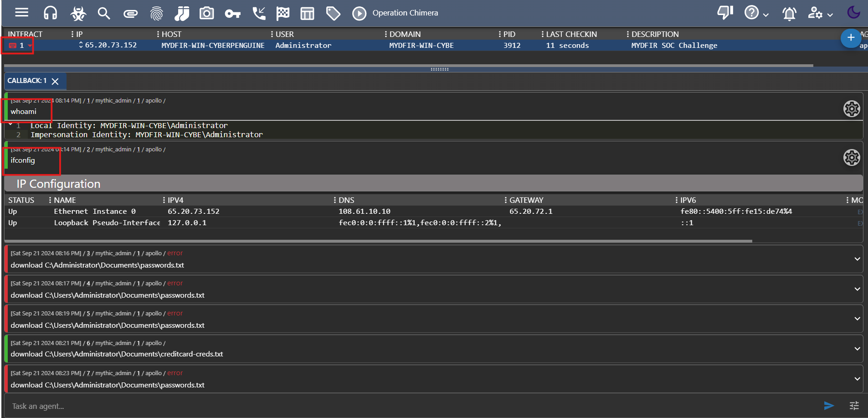Open the fingerprint artifacts icon

pyautogui.click(x=156, y=14)
